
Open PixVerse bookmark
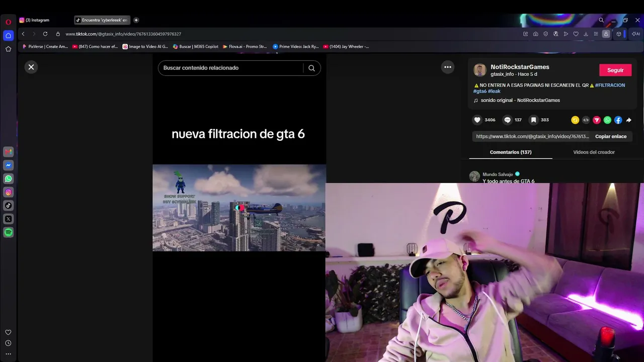(45, 46)
